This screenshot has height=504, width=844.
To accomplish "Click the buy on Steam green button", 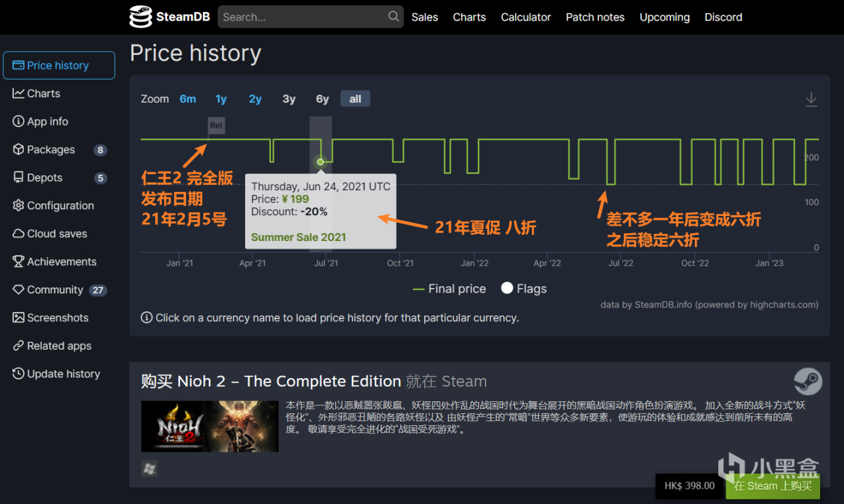I will click(772, 486).
